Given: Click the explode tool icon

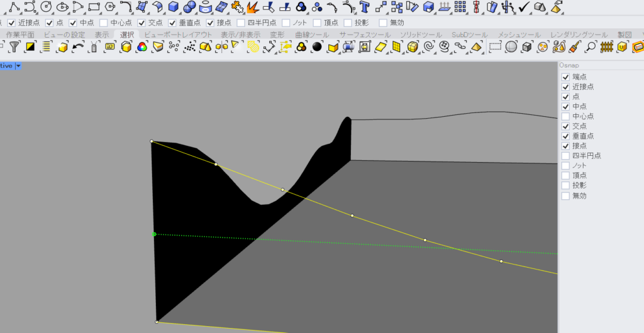Looking at the screenshot, I should [253, 7].
